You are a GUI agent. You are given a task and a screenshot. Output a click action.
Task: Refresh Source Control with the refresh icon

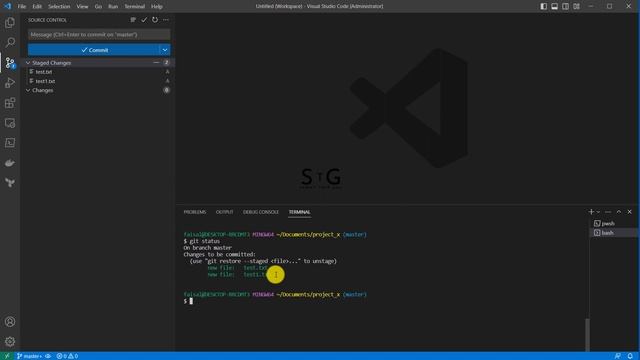tap(155, 20)
